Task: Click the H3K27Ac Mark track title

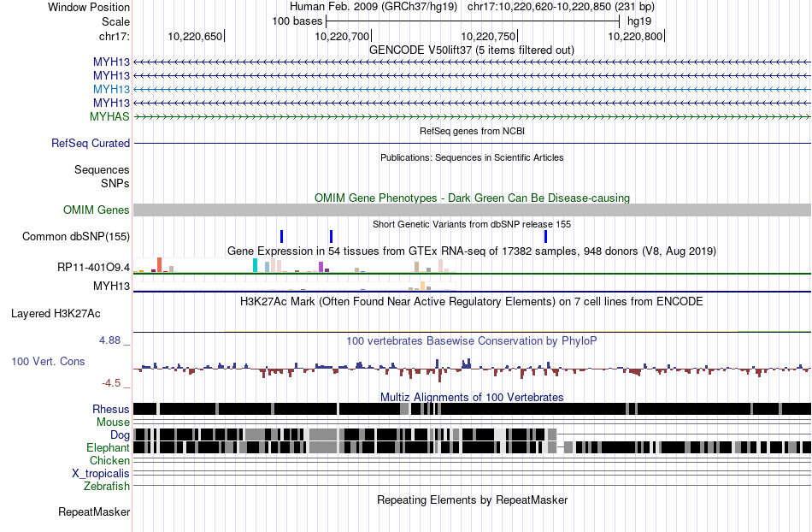Action: pos(472,301)
